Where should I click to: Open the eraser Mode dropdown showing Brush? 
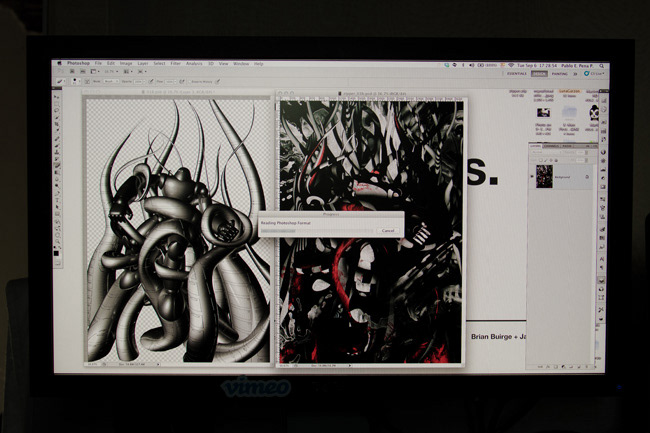[x=112, y=81]
